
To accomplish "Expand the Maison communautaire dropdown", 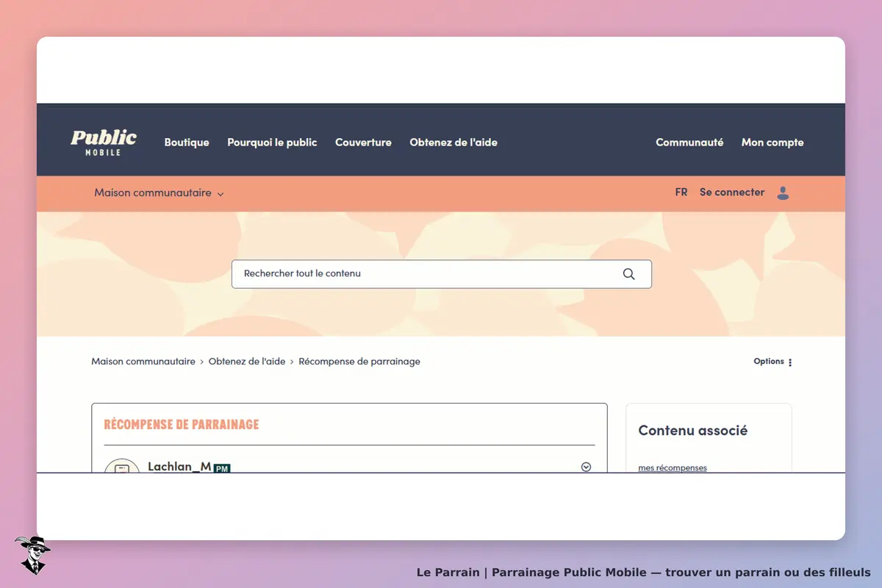I will pyautogui.click(x=159, y=193).
